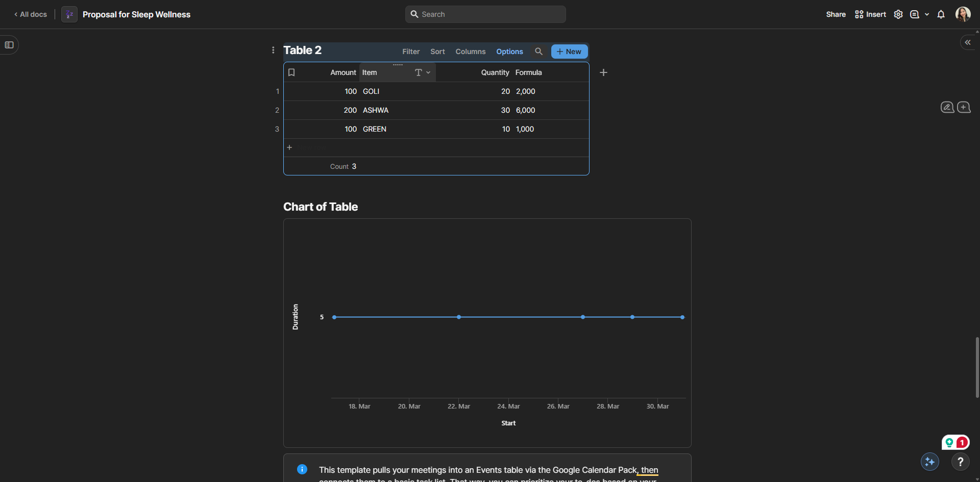The width and height of the screenshot is (980, 482).
Task: Open the AI assistant sparkle button
Action: [x=929, y=462]
